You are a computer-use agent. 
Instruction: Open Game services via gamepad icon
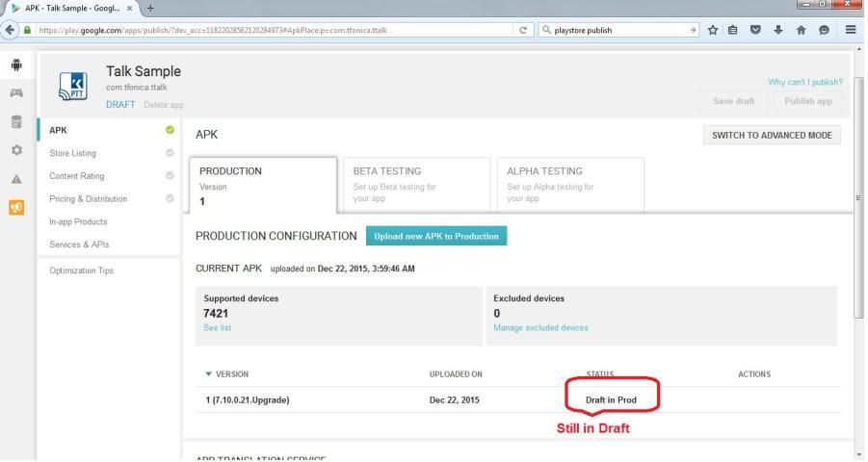coord(16,90)
